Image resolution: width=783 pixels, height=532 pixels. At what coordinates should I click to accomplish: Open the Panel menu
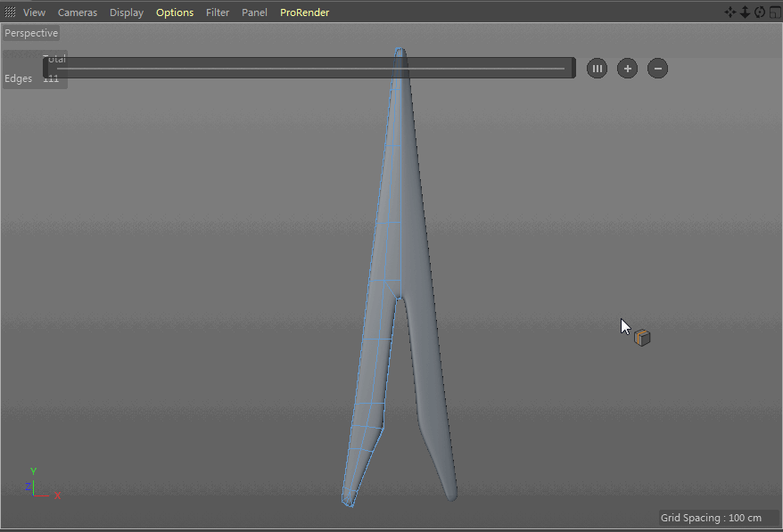[254, 12]
